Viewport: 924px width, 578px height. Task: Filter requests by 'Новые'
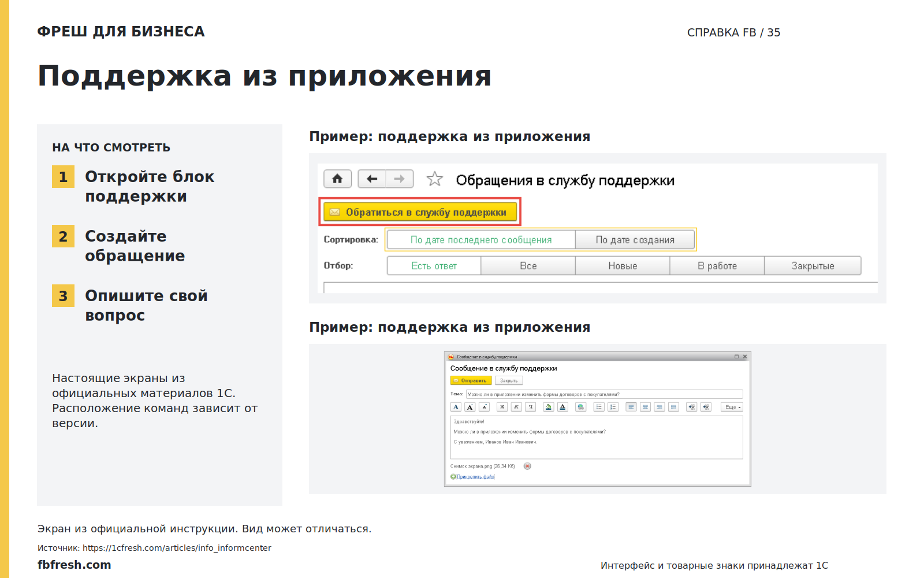click(x=623, y=266)
